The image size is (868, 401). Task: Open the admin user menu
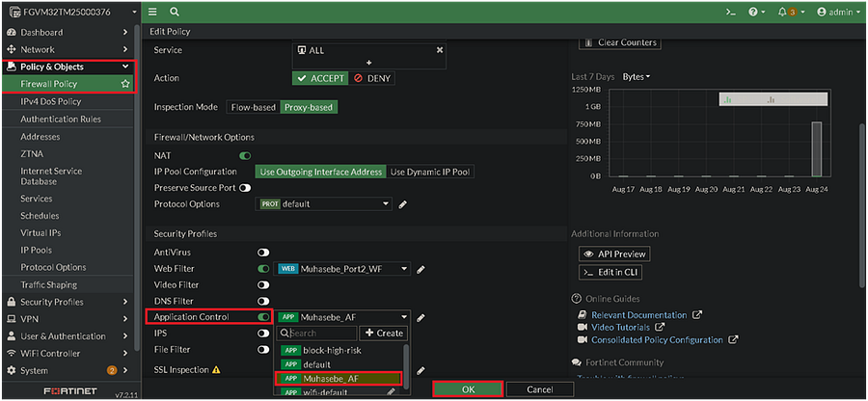[838, 12]
